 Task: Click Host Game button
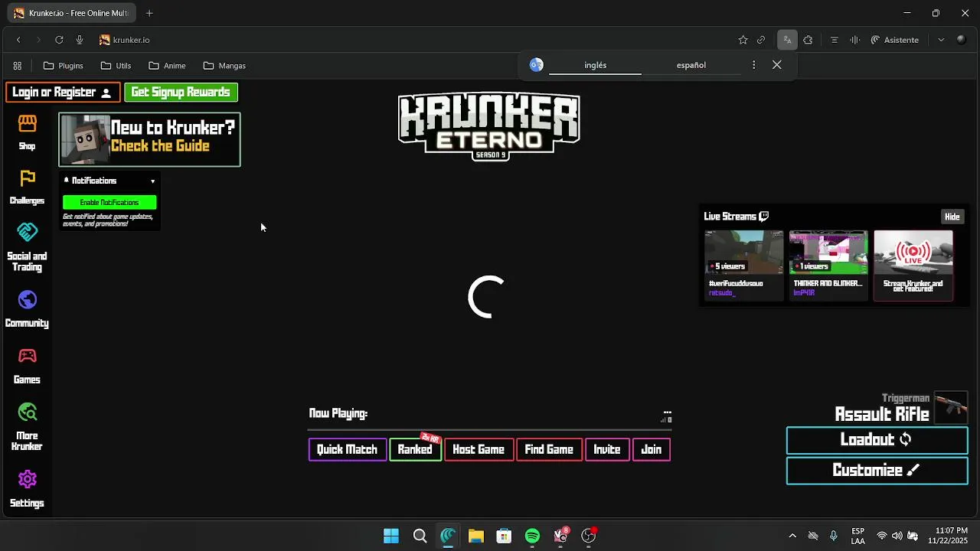[479, 450]
